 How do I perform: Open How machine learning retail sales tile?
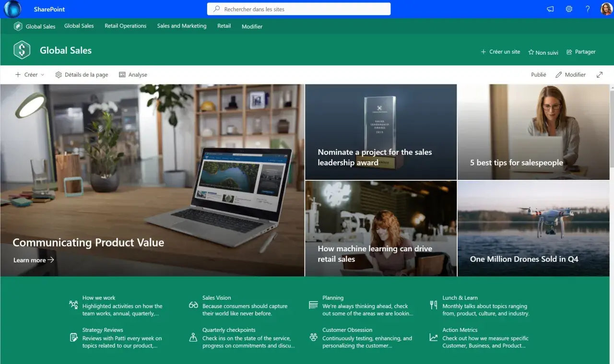[x=381, y=228]
